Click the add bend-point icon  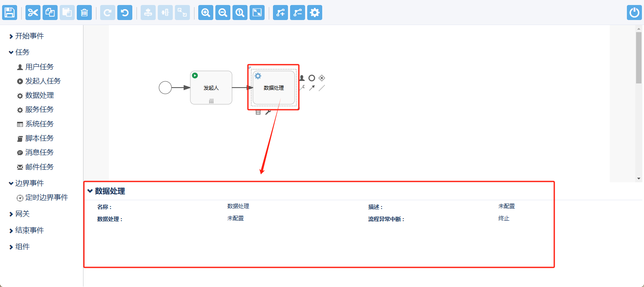280,13
